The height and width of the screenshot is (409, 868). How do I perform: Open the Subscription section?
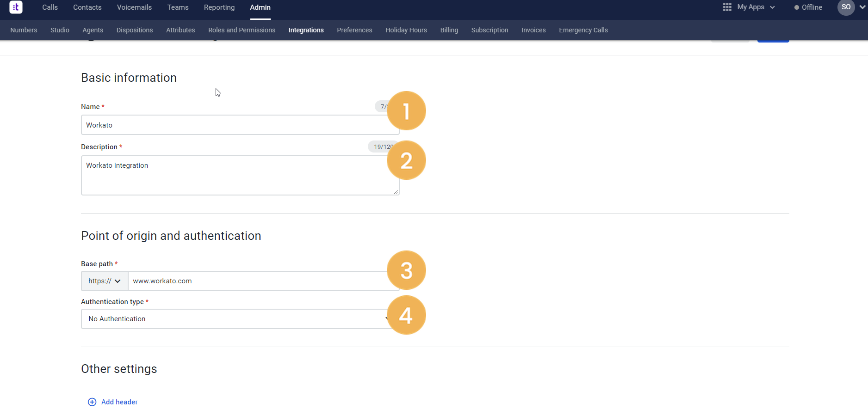pos(490,30)
